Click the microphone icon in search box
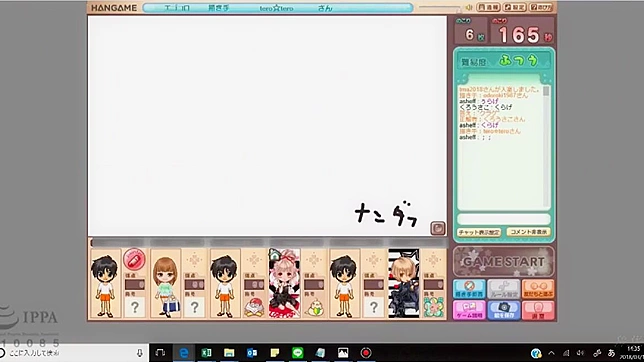The image size is (644, 362). point(140,353)
